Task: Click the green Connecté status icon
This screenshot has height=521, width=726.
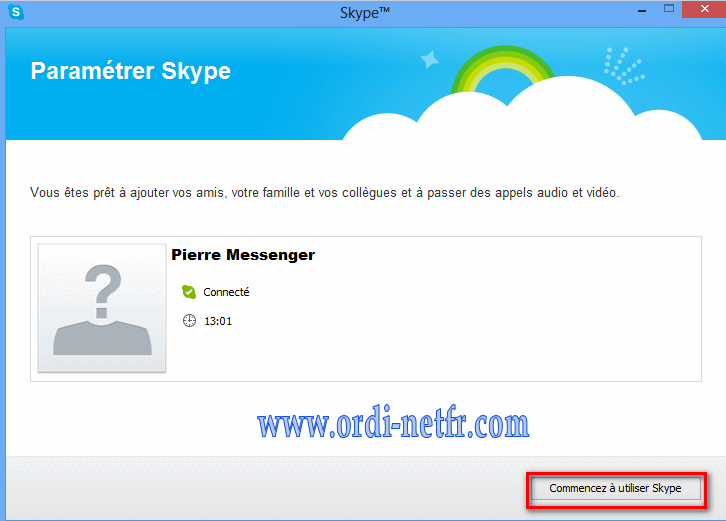Action: pos(189,292)
